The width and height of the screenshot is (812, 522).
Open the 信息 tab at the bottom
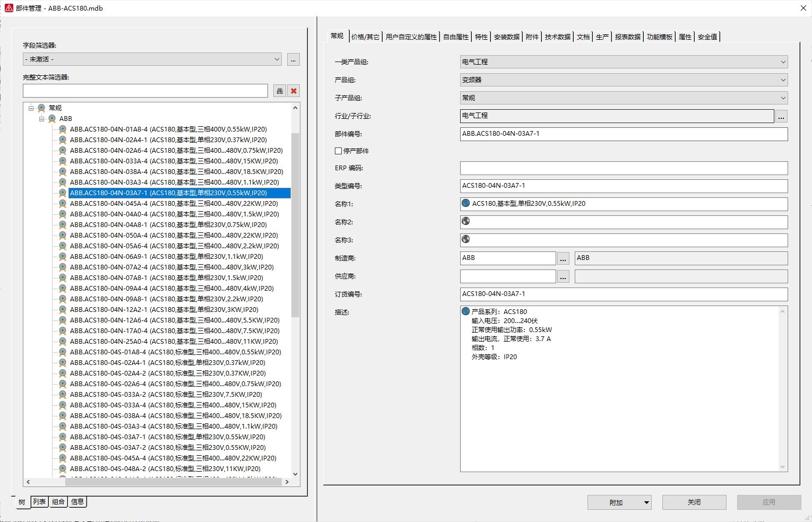(77, 502)
